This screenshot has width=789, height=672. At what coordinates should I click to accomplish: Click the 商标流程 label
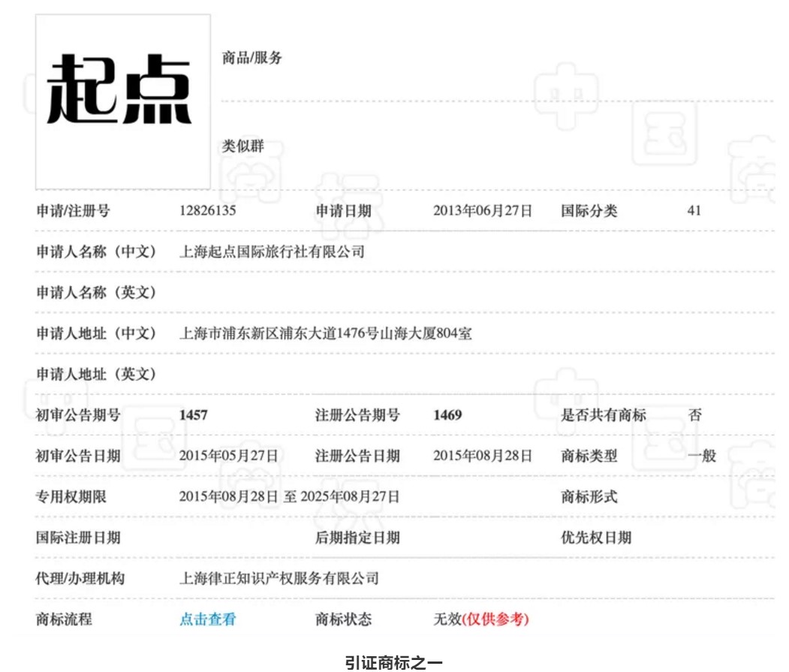point(64,619)
